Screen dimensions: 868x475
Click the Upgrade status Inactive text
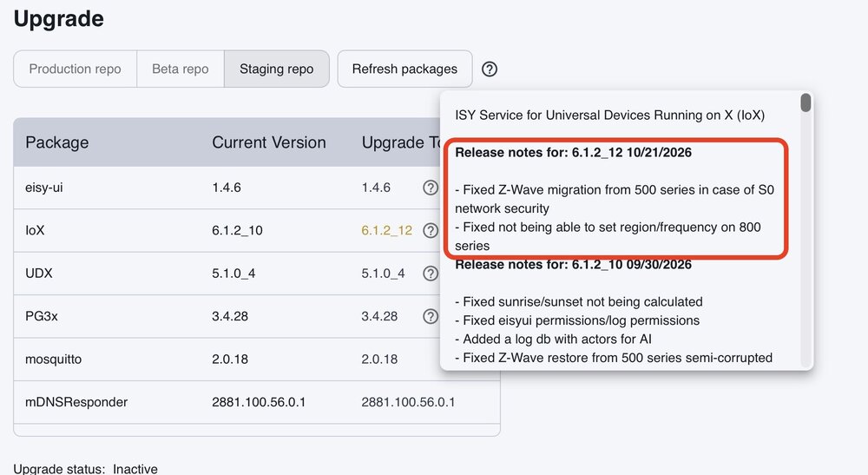85,469
